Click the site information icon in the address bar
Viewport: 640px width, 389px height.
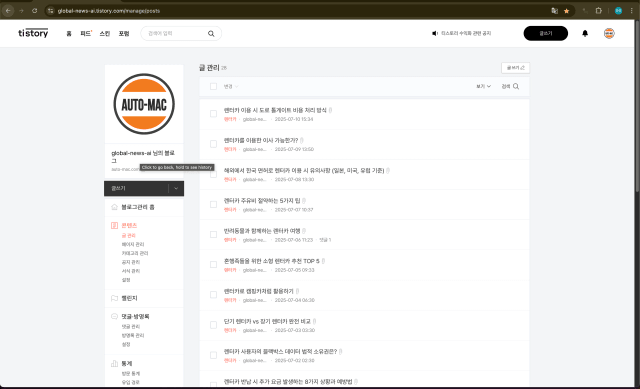click(x=50, y=11)
